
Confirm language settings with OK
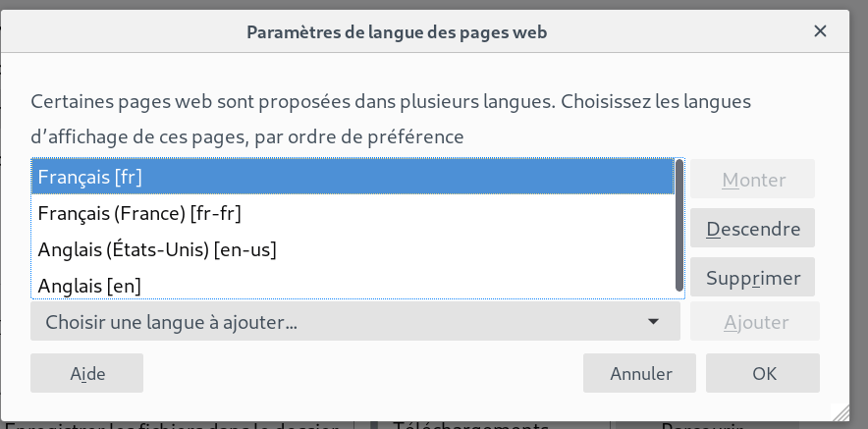pos(763,373)
